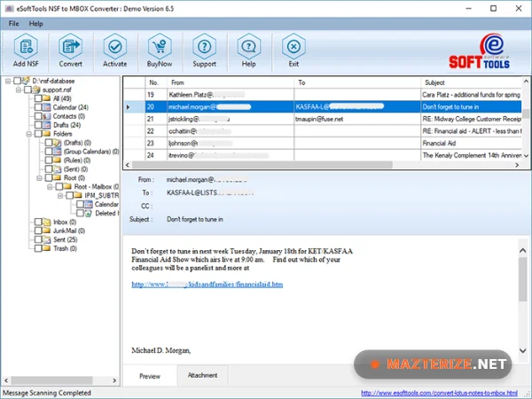This screenshot has height=399, width=532.
Task: Tick the Calendar (24) checkbox
Action: pyautogui.click(x=38, y=107)
